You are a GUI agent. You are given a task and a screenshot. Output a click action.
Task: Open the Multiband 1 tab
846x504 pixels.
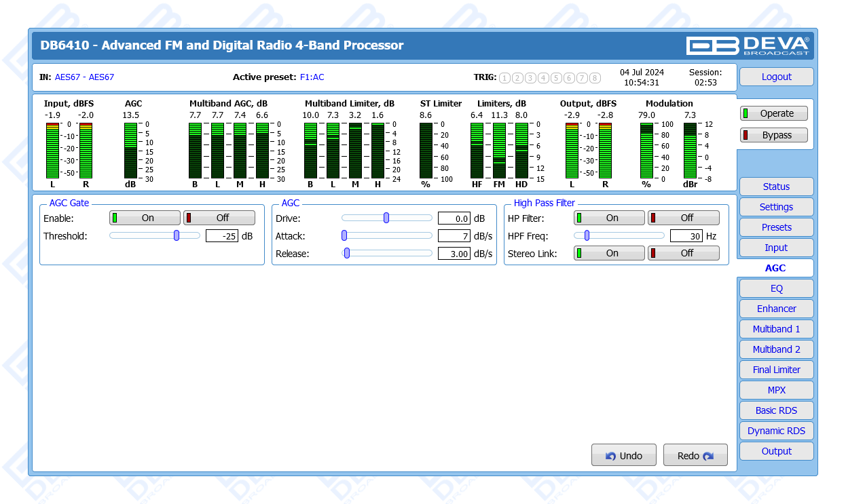click(776, 329)
